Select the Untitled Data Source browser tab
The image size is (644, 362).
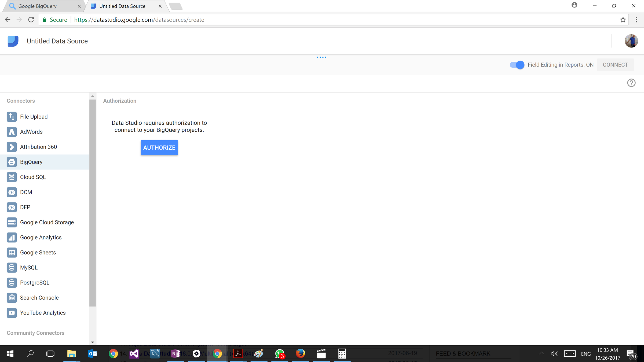coord(126,6)
